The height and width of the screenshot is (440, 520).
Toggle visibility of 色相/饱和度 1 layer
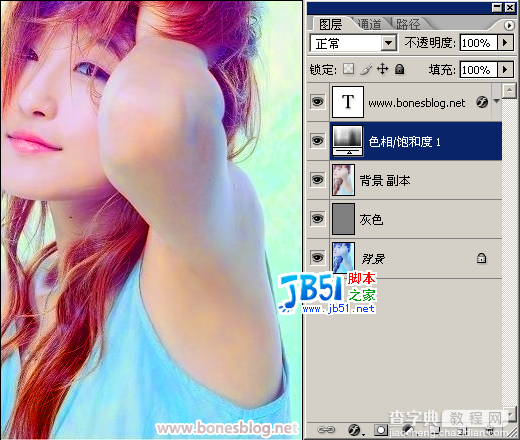pyautogui.click(x=317, y=141)
